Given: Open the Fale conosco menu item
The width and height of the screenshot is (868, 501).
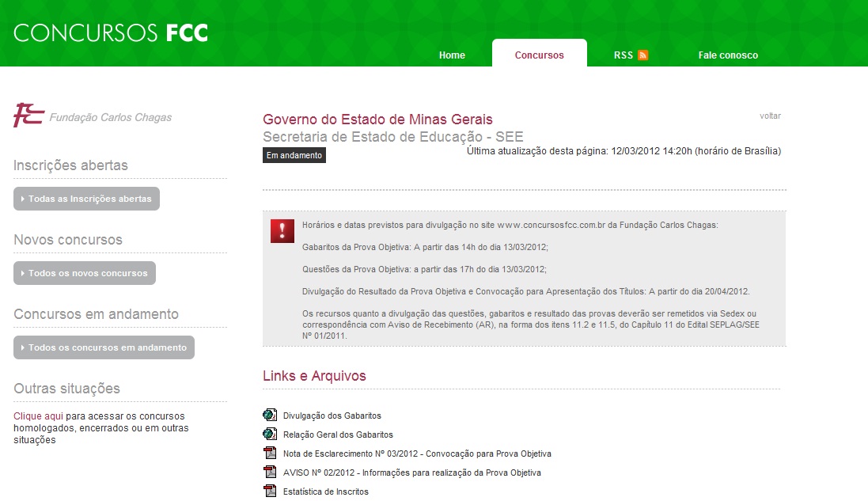Looking at the screenshot, I should click(x=727, y=55).
